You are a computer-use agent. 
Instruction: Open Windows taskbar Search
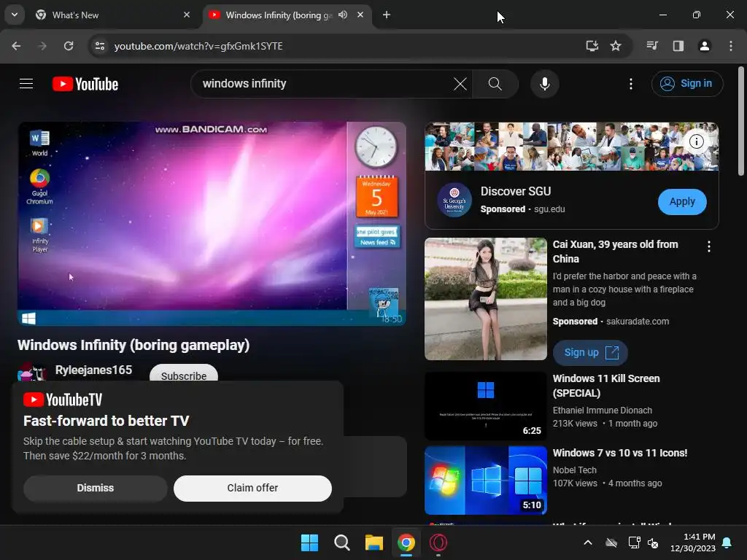pyautogui.click(x=341, y=542)
